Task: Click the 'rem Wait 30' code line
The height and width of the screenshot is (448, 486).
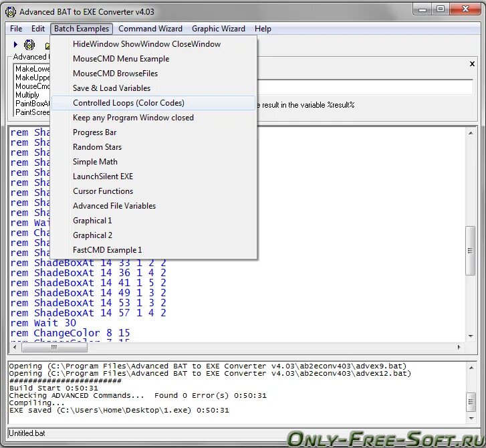Action: pyautogui.click(x=43, y=323)
